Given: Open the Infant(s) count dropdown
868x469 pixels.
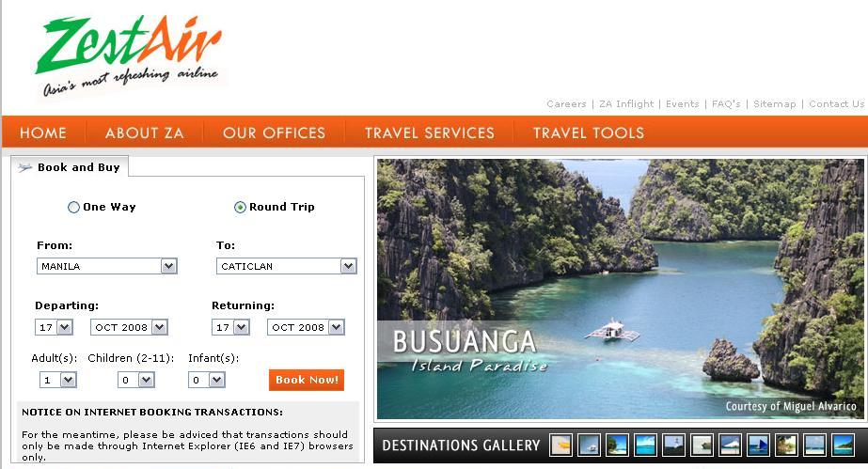Looking at the screenshot, I should pos(207,380).
